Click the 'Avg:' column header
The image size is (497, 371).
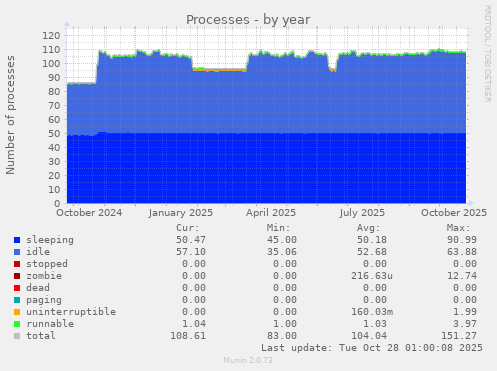pyautogui.click(x=368, y=228)
